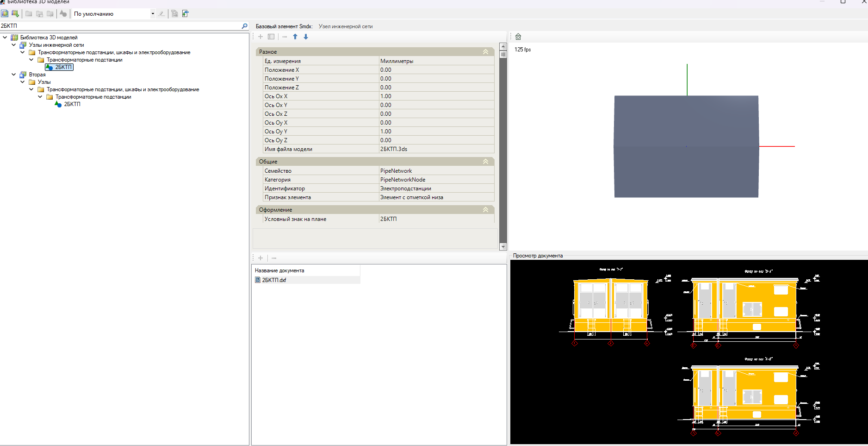Move property down with blue down arrow
This screenshot has width=868, height=446.
(x=306, y=37)
